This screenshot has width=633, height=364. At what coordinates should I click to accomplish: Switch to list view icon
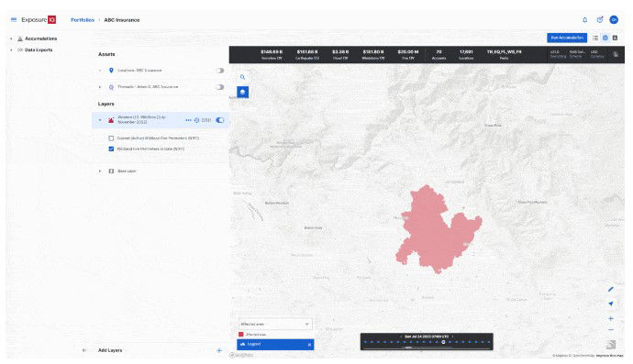[x=595, y=38]
